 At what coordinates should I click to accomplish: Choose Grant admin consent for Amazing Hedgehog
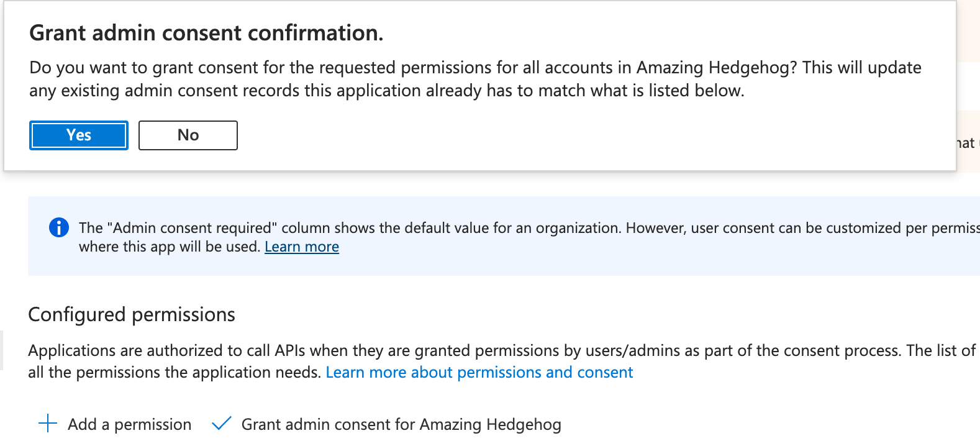(x=401, y=424)
